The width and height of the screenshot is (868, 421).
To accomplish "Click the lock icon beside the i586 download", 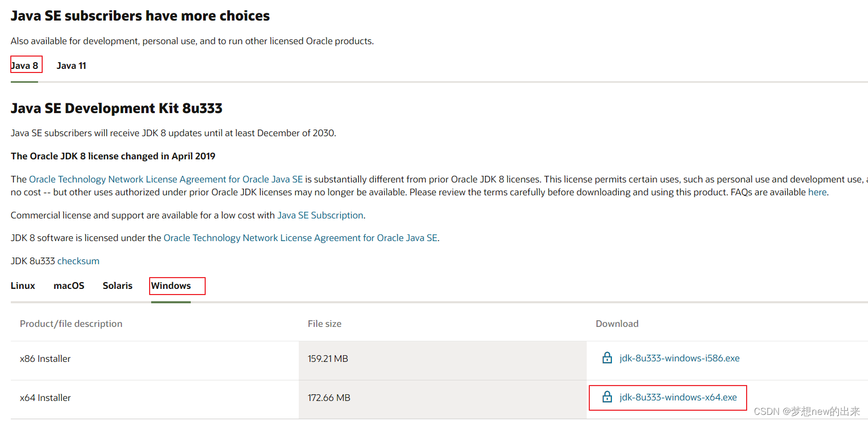I will tap(607, 358).
